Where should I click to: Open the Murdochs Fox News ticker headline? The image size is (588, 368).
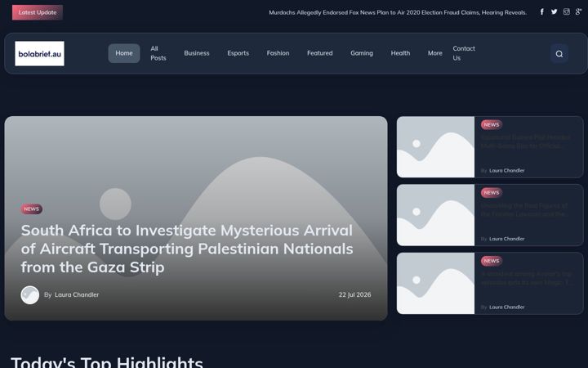(x=398, y=12)
